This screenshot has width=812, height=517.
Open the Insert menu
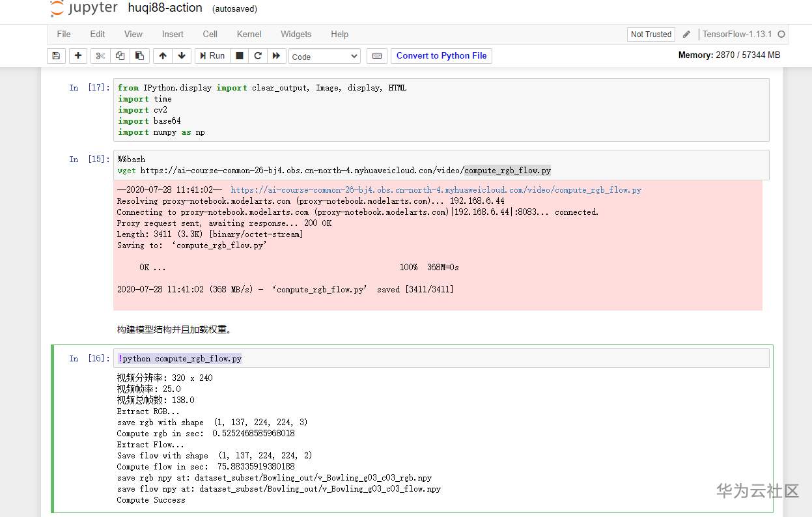pos(173,35)
